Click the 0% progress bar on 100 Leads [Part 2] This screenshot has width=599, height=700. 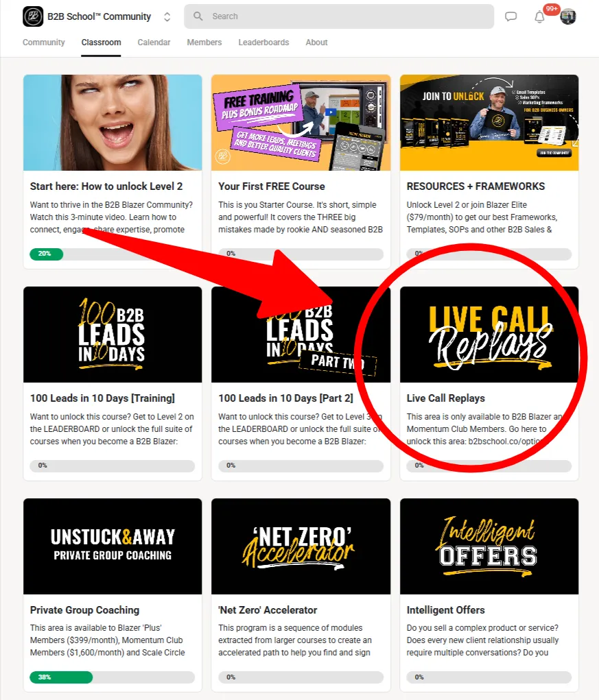(x=301, y=466)
